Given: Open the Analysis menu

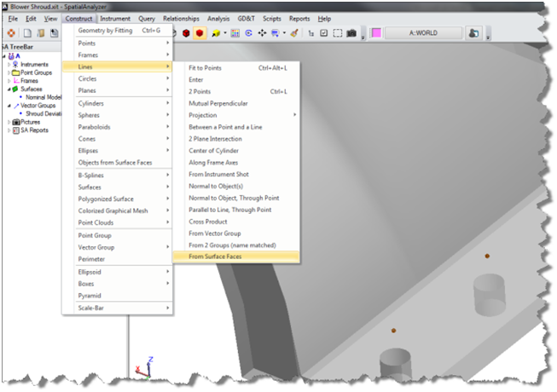Looking at the screenshot, I should pos(218,18).
